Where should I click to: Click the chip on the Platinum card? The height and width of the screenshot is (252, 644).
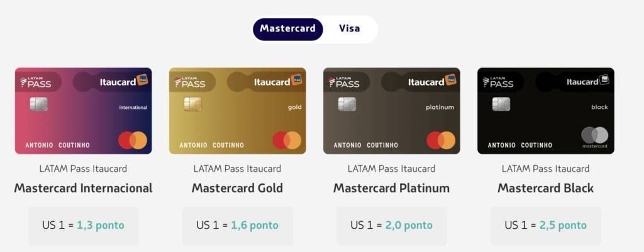click(347, 104)
